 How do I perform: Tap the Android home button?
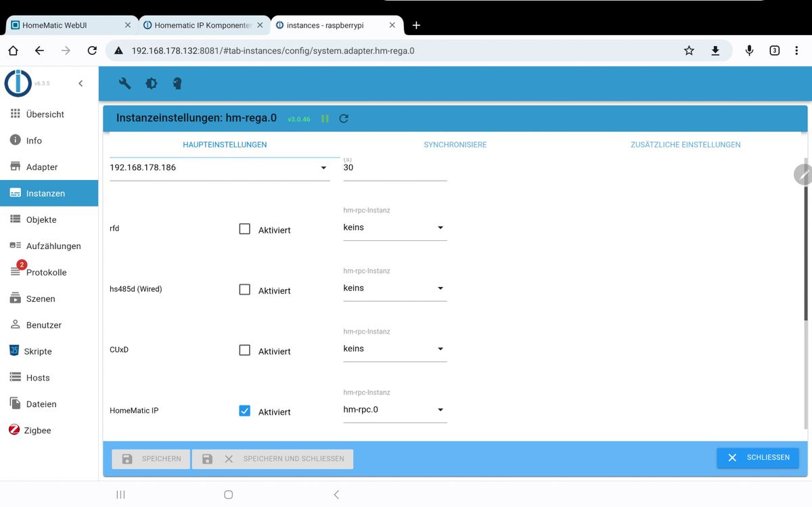point(229,495)
